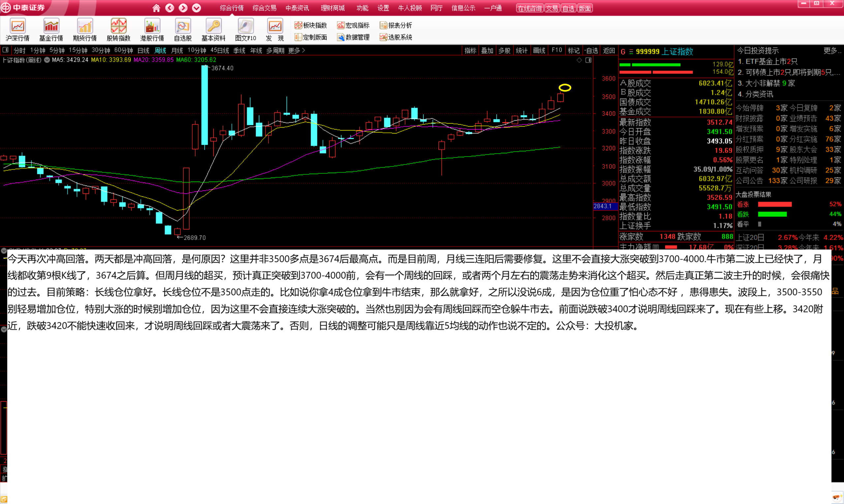The height and width of the screenshot is (504, 844).
Task: Open 选股系统 stock screening tool
Action: point(395,37)
